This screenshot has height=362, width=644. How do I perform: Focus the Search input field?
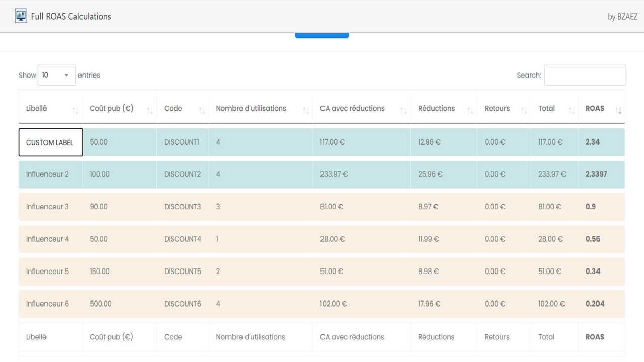pyautogui.click(x=585, y=75)
